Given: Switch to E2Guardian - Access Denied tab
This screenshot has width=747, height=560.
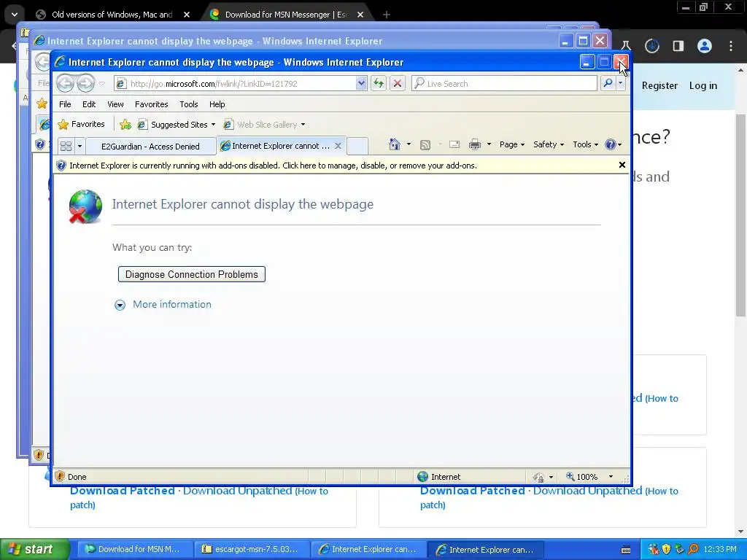Looking at the screenshot, I should (150, 146).
